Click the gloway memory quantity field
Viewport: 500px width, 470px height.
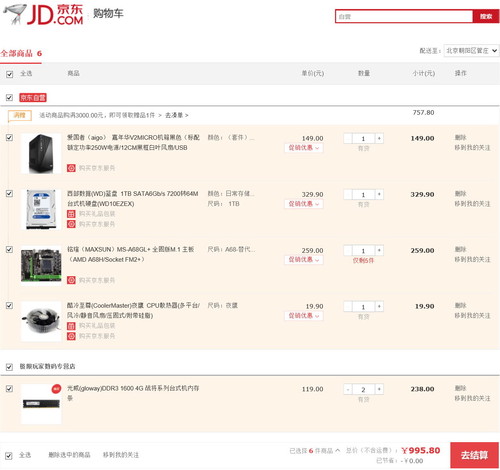363,389
